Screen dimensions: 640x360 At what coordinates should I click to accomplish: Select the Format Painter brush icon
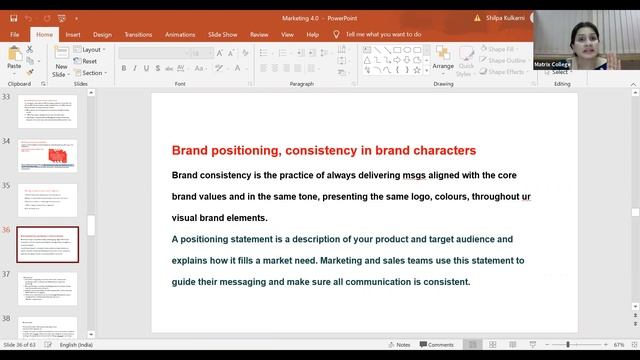point(30,72)
